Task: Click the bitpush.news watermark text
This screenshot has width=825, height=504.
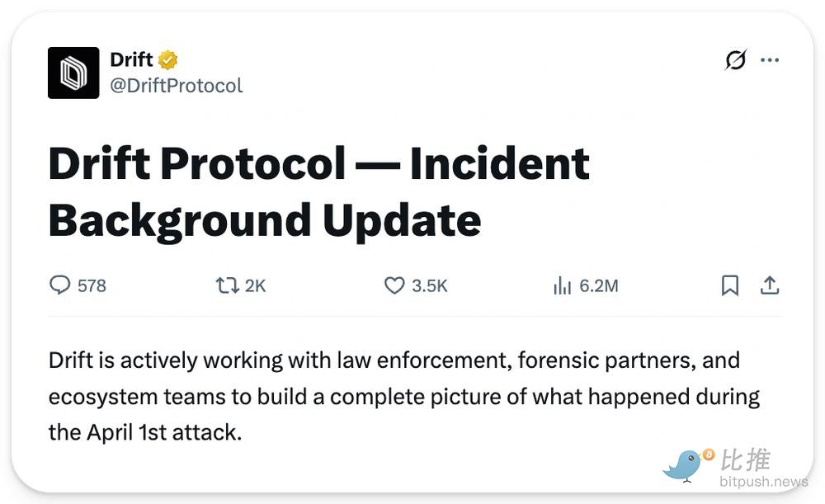Action: coord(763,481)
